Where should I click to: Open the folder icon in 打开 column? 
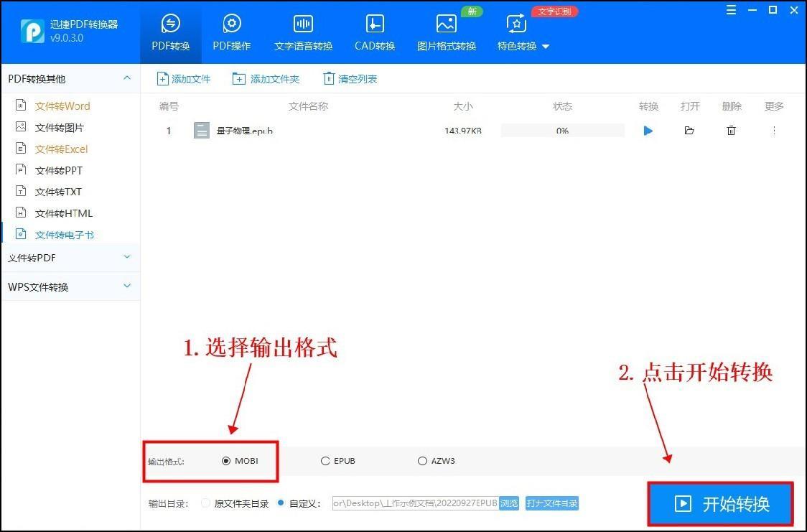[689, 131]
